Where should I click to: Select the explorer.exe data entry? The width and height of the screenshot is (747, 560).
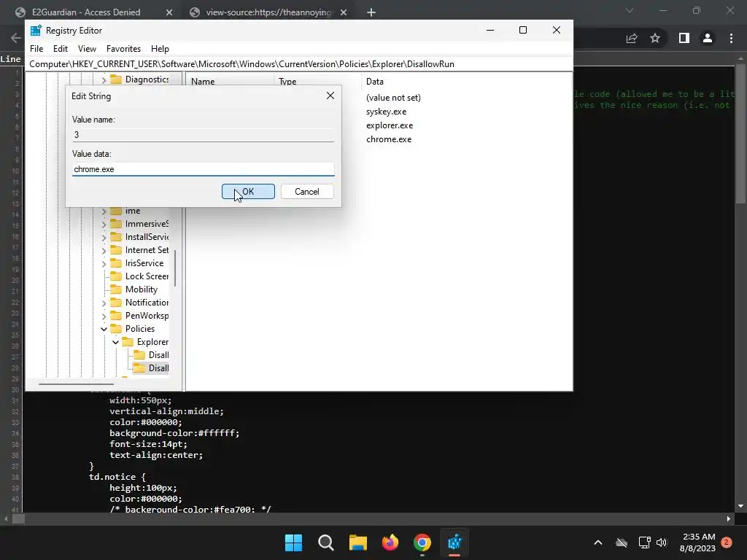pyautogui.click(x=390, y=125)
